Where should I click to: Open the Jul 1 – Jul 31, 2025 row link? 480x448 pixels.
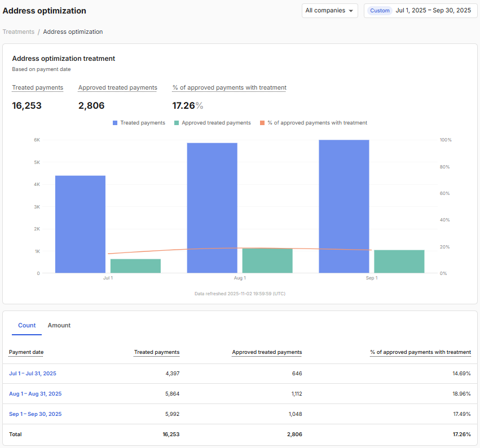point(33,374)
